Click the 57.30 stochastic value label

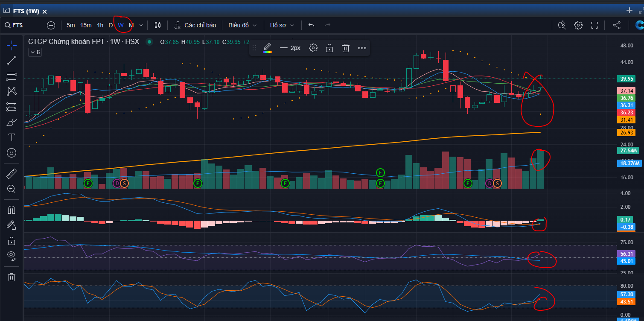tap(627, 294)
